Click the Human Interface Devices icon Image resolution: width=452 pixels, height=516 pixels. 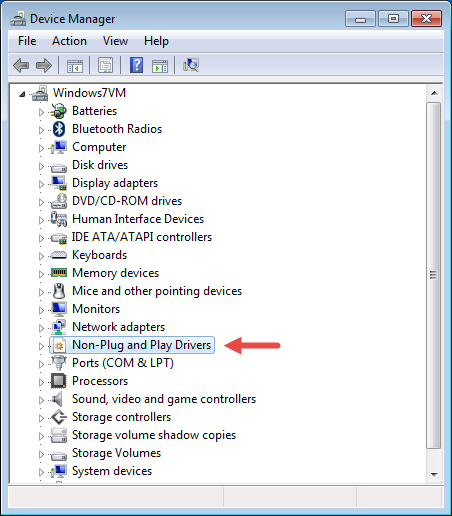coord(59,219)
